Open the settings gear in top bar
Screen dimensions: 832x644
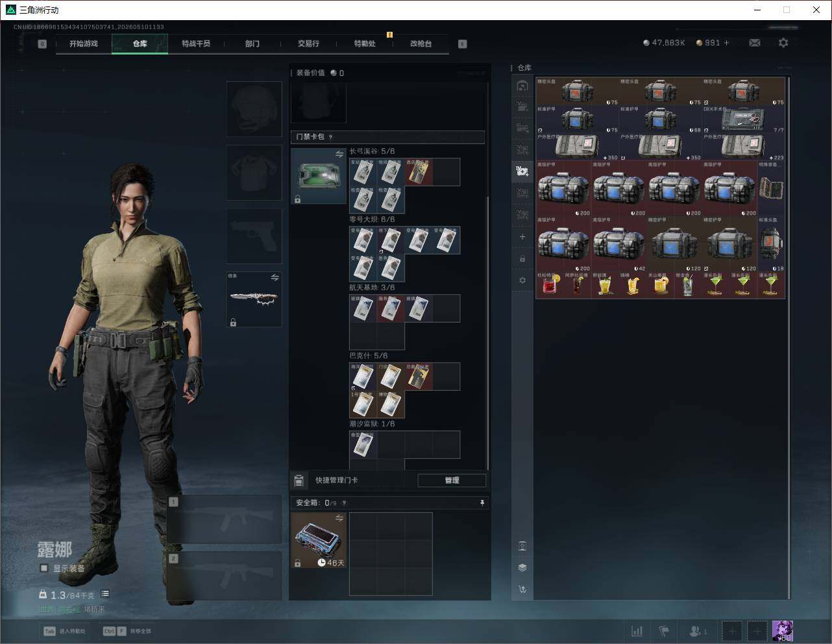coord(783,43)
